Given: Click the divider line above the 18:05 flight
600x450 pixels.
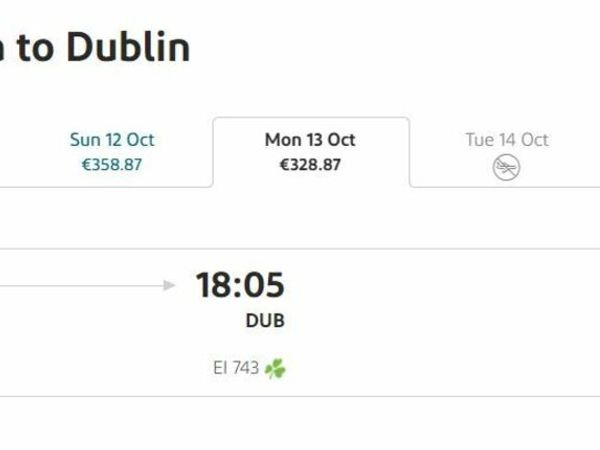Looking at the screenshot, I should (x=300, y=249).
